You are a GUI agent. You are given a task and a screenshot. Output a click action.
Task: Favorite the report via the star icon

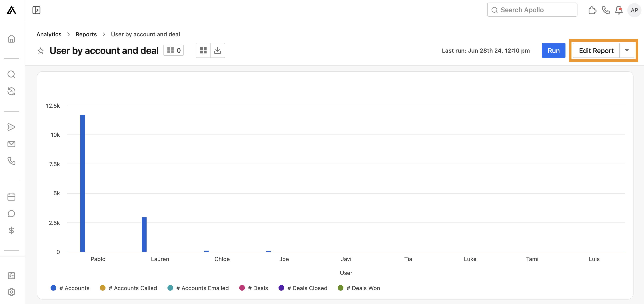pyautogui.click(x=40, y=51)
